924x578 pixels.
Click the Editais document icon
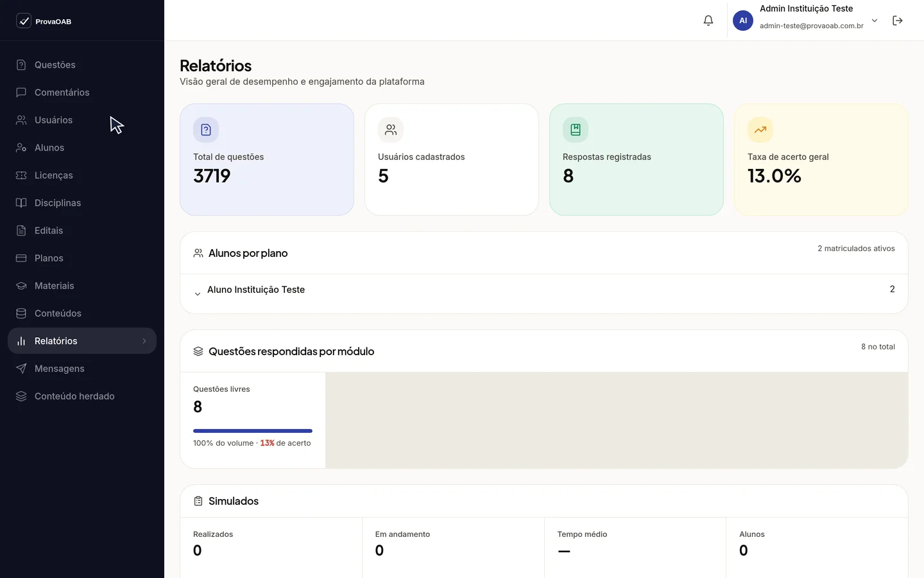click(x=21, y=231)
